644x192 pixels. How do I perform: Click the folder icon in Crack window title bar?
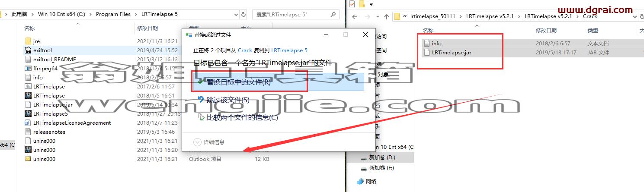[362, 4]
